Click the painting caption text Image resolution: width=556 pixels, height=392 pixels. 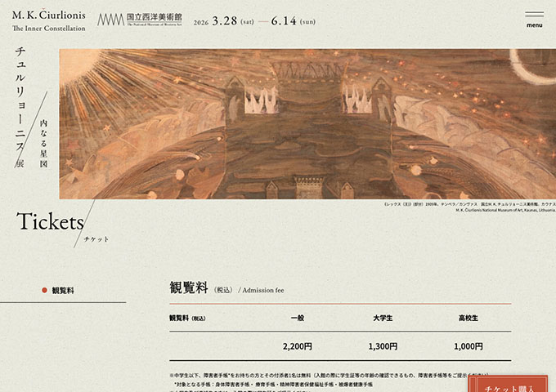[x=470, y=207]
